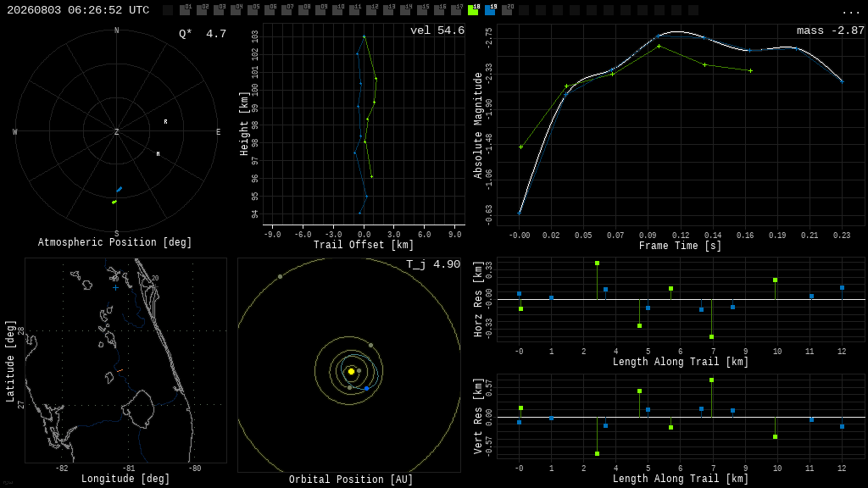The image size is (868, 488).
Task: Click the vel 54.6 velocity readout
Action: pos(437,30)
